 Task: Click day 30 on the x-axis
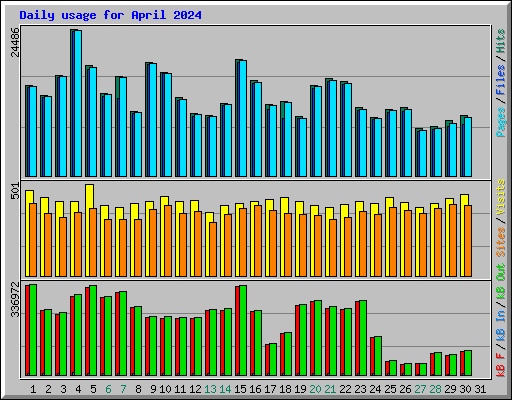465,389
